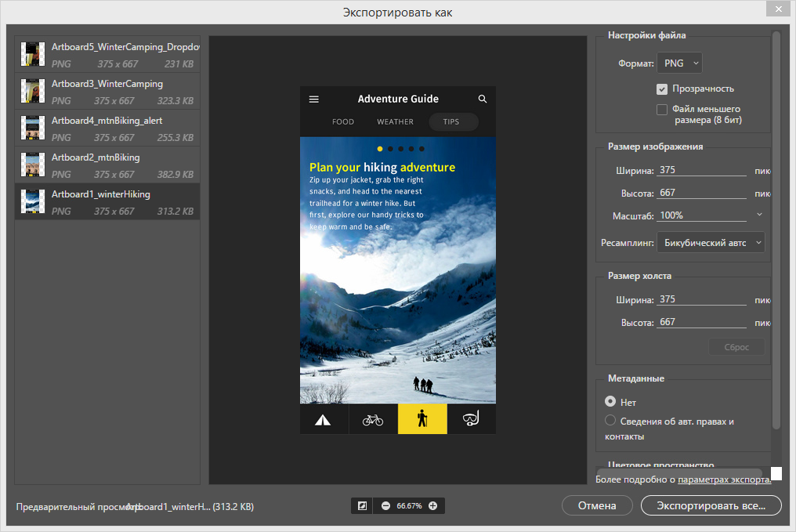Click the tent camping icon in the preview

pos(323,420)
